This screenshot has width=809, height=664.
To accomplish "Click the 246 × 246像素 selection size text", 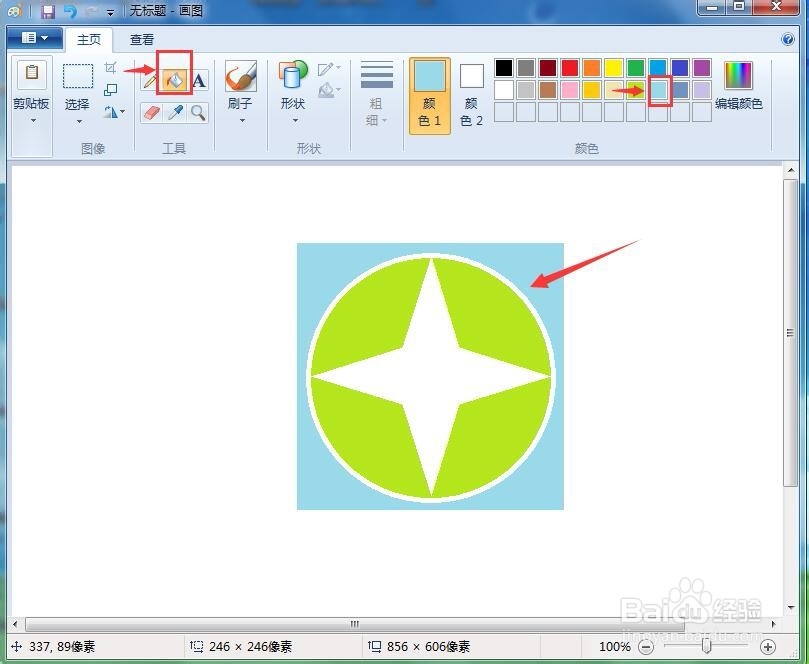I will point(251,647).
